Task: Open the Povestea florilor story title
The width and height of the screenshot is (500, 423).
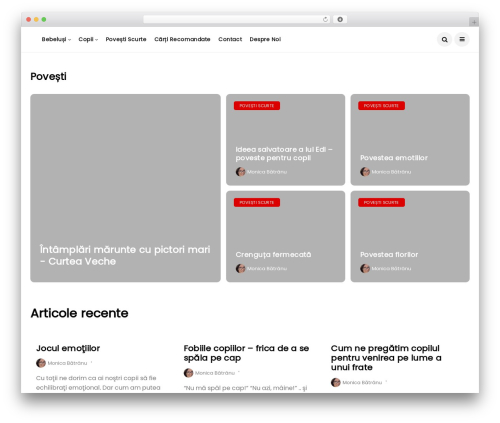Action: point(389,255)
